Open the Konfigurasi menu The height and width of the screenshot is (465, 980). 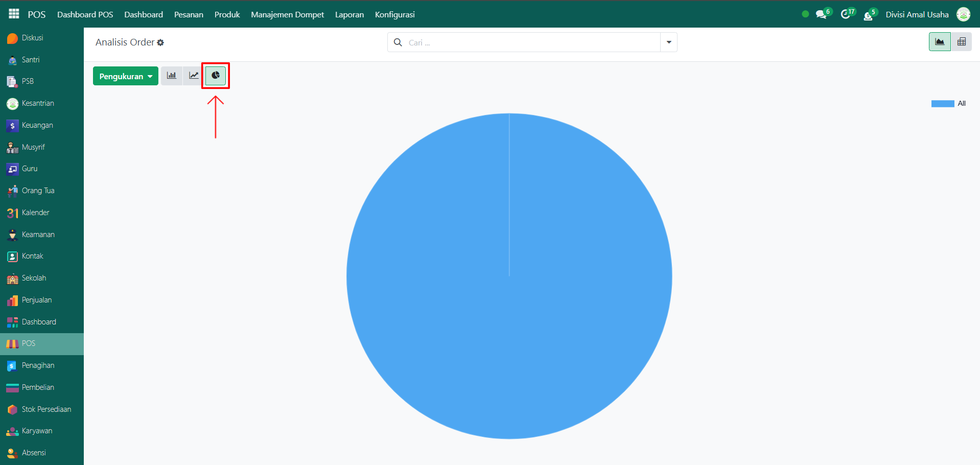(394, 14)
